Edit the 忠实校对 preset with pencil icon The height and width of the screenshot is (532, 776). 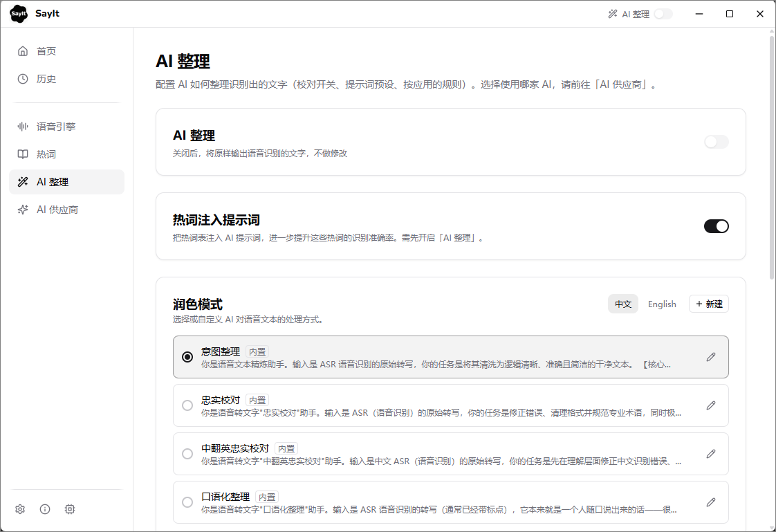[711, 405]
